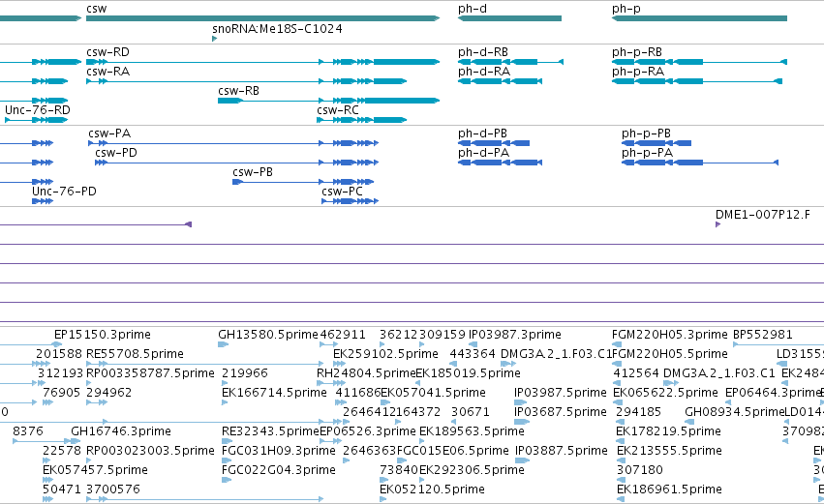Image resolution: width=824 pixels, height=504 pixels.
Task: Click the 307180 EST label
Action: (640, 470)
